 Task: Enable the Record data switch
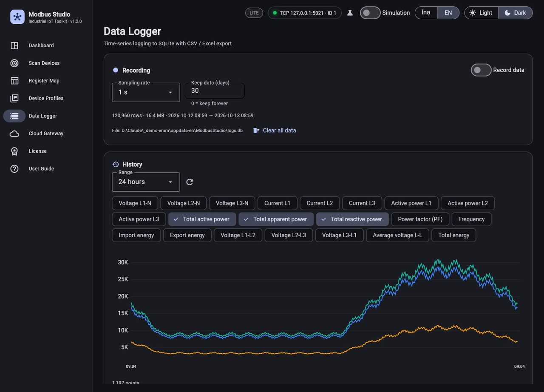click(x=481, y=70)
